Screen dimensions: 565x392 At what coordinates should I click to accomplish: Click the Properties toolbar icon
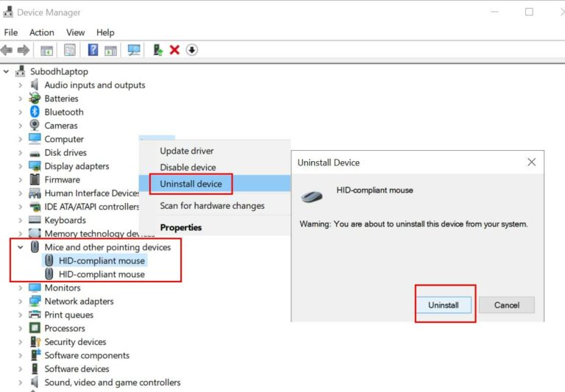pyautogui.click(x=70, y=50)
